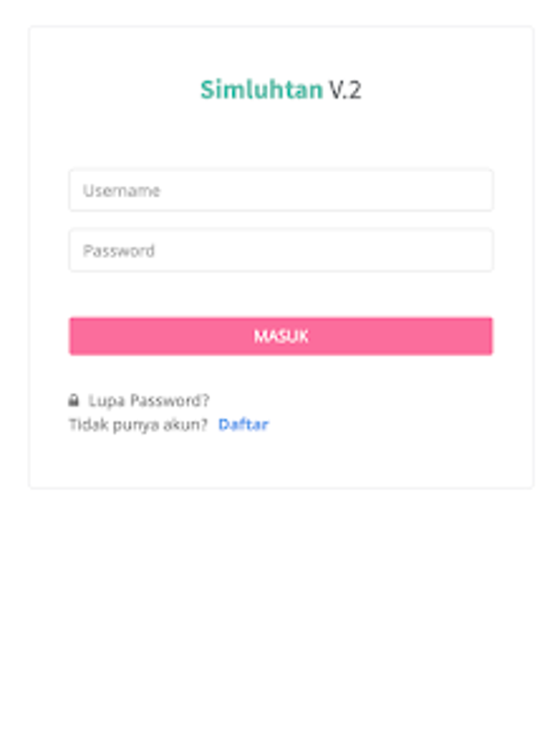The width and height of the screenshot is (560, 747).
Task: Focus the Password input field
Action: (281, 251)
